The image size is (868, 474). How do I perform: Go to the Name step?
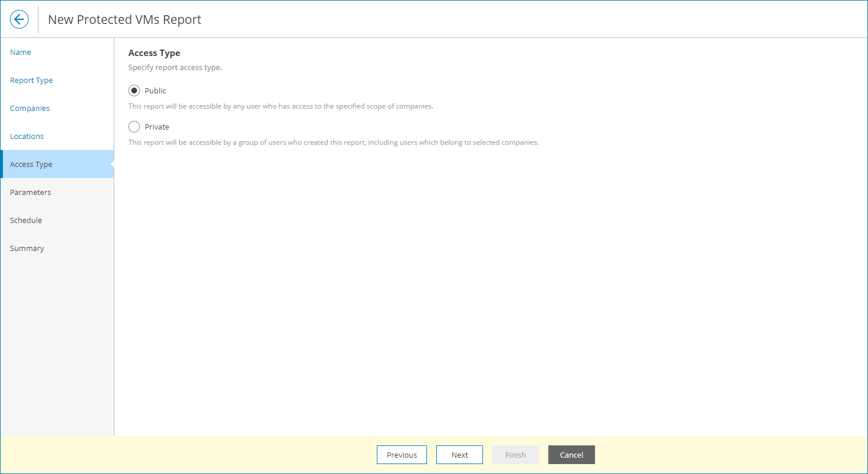point(20,52)
